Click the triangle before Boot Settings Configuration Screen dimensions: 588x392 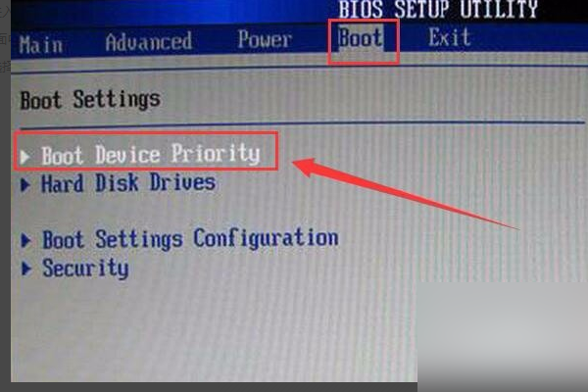pyautogui.click(x=25, y=240)
